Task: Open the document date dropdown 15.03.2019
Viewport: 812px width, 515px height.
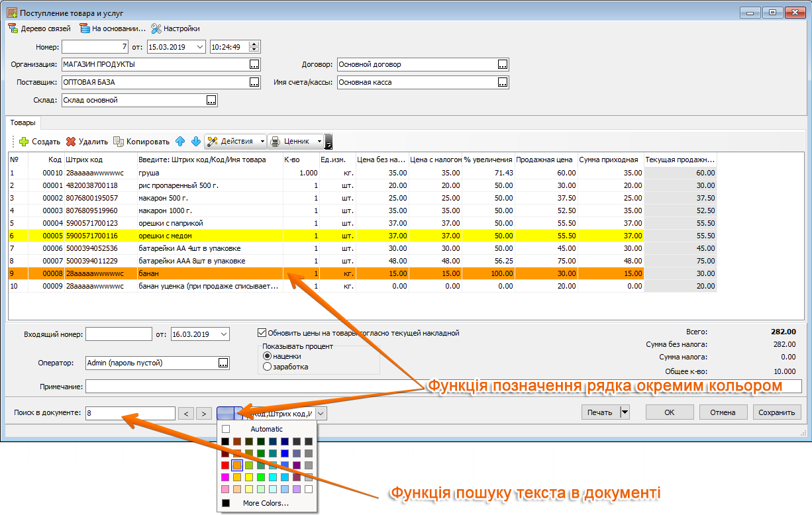Action: [x=200, y=46]
